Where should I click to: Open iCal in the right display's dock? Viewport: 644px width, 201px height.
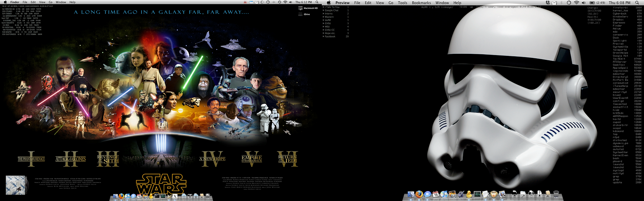(x=435, y=194)
